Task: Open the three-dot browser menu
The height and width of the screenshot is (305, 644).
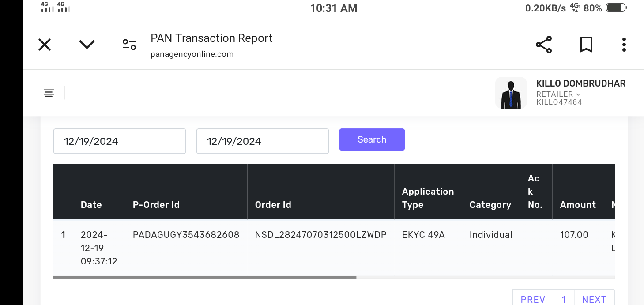Action: pos(624,45)
